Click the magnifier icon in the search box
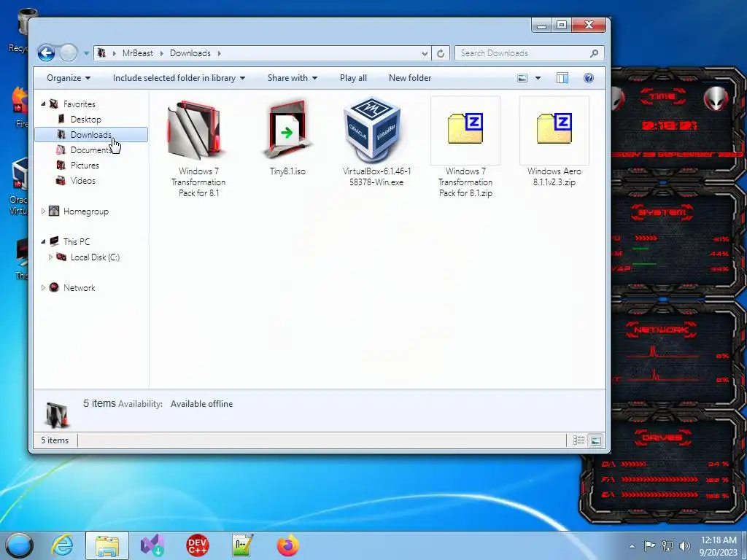The image size is (747, 560). tap(594, 53)
